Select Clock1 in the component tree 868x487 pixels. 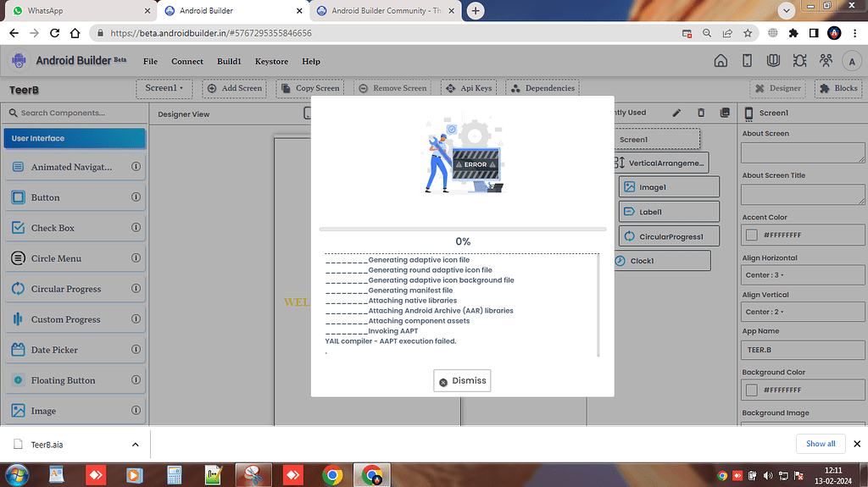point(662,261)
